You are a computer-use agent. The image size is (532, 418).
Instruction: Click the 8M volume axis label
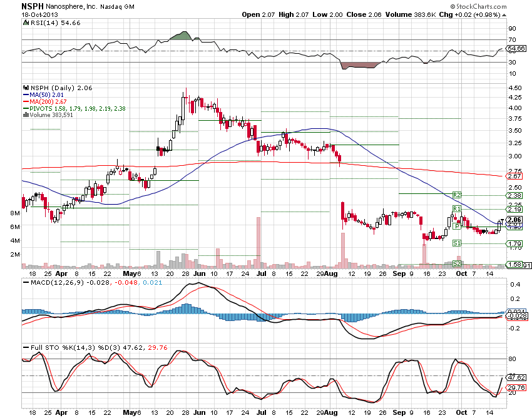(x=15, y=213)
